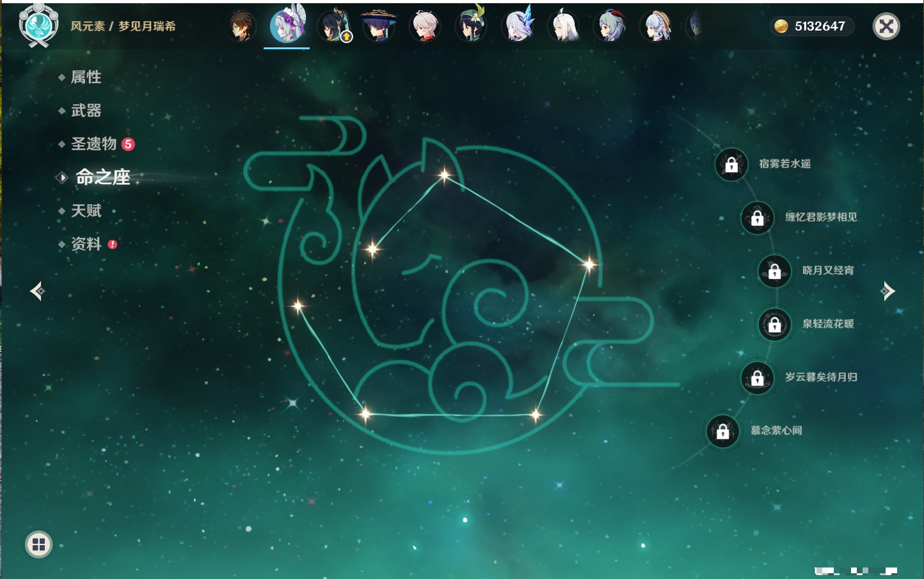
Task: Open the grid menu icon at bottom left
Action: coord(38,544)
